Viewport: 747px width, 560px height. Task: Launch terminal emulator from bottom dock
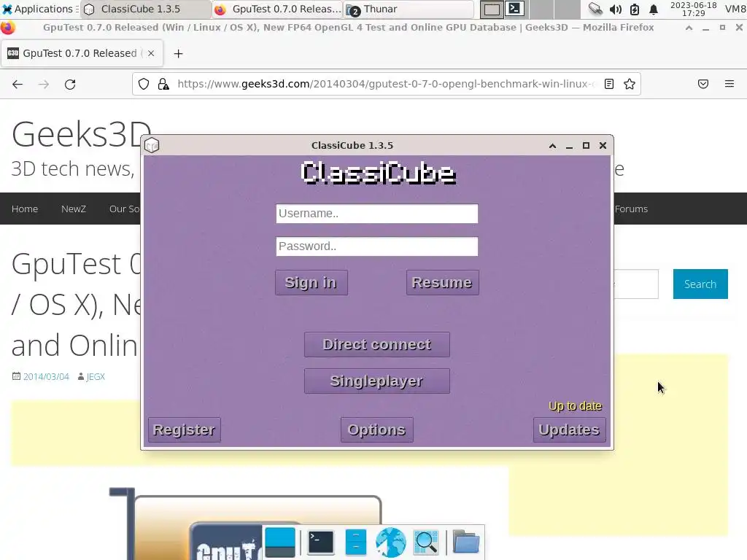pos(321,542)
